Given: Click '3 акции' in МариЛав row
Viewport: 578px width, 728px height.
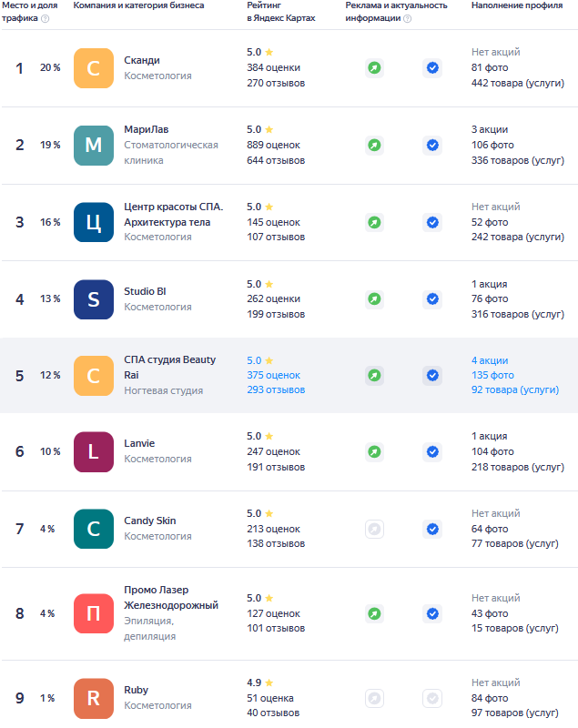Looking at the screenshot, I should coord(490,129).
